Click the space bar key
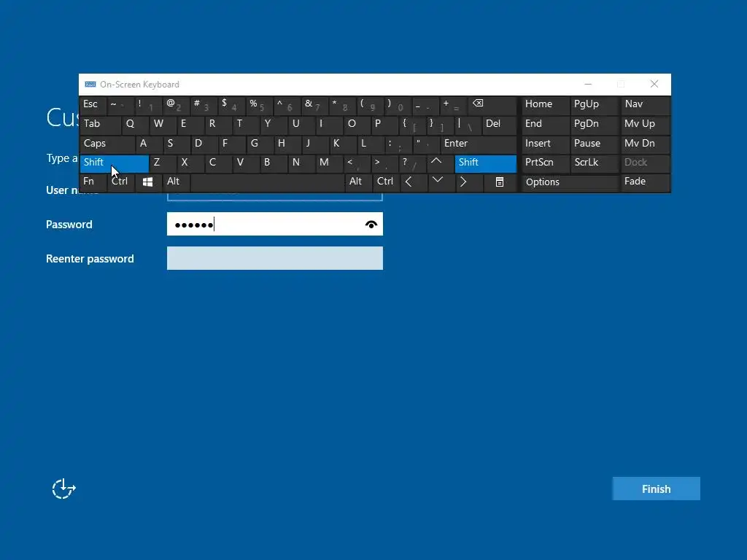The height and width of the screenshot is (560, 747). (268, 182)
